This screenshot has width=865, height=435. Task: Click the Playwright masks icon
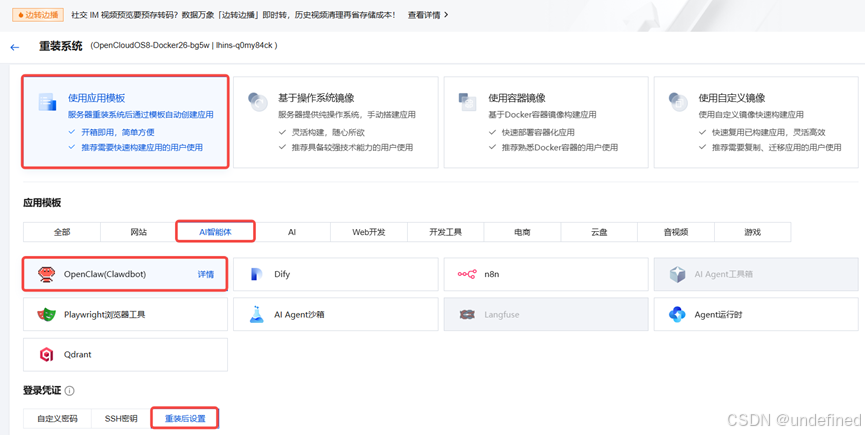[46, 315]
